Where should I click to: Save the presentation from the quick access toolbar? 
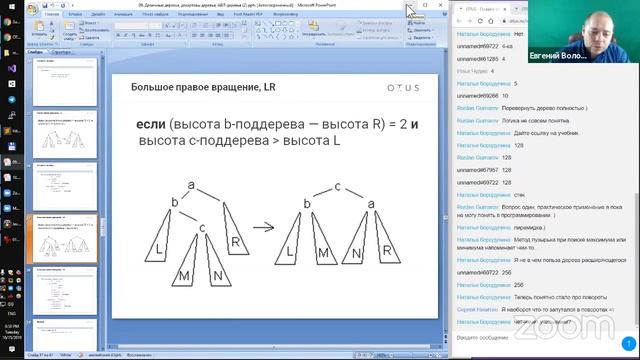[x=44, y=6]
